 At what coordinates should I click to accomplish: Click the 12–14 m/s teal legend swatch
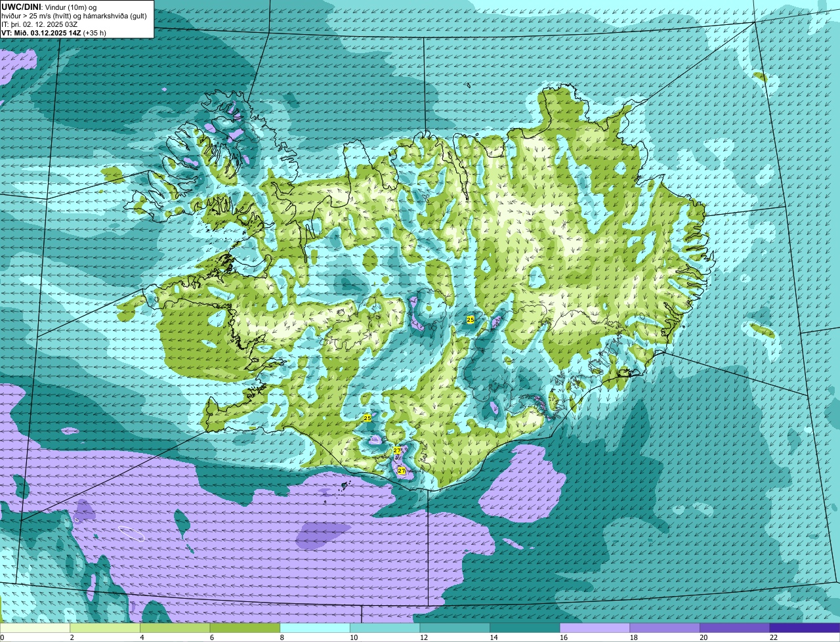click(x=455, y=628)
